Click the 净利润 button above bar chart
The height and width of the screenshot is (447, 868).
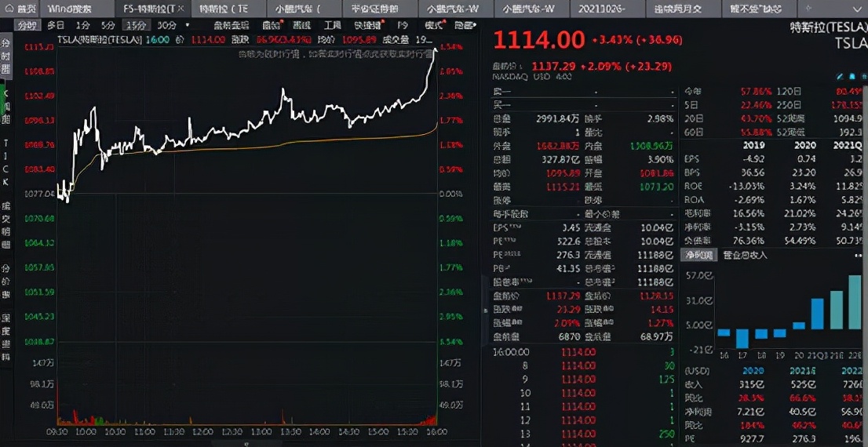(x=698, y=255)
